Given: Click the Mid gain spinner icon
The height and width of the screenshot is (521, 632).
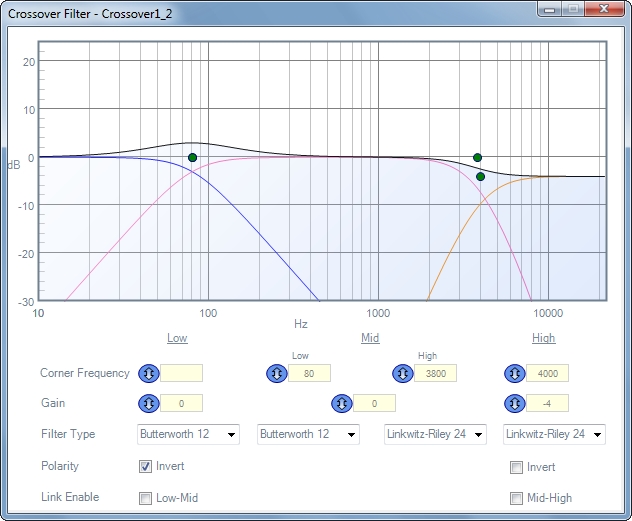Looking at the screenshot, I should pyautogui.click(x=341, y=403).
